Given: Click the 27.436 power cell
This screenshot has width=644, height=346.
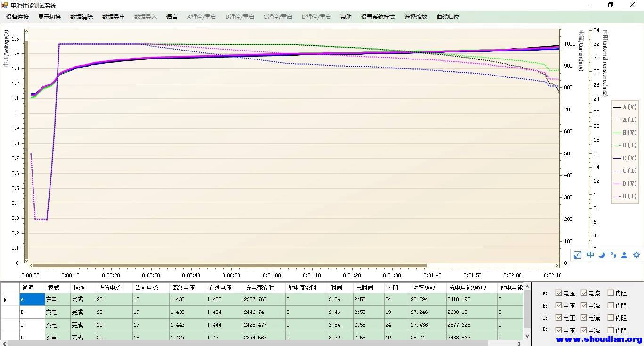Looking at the screenshot, I should [429, 325].
